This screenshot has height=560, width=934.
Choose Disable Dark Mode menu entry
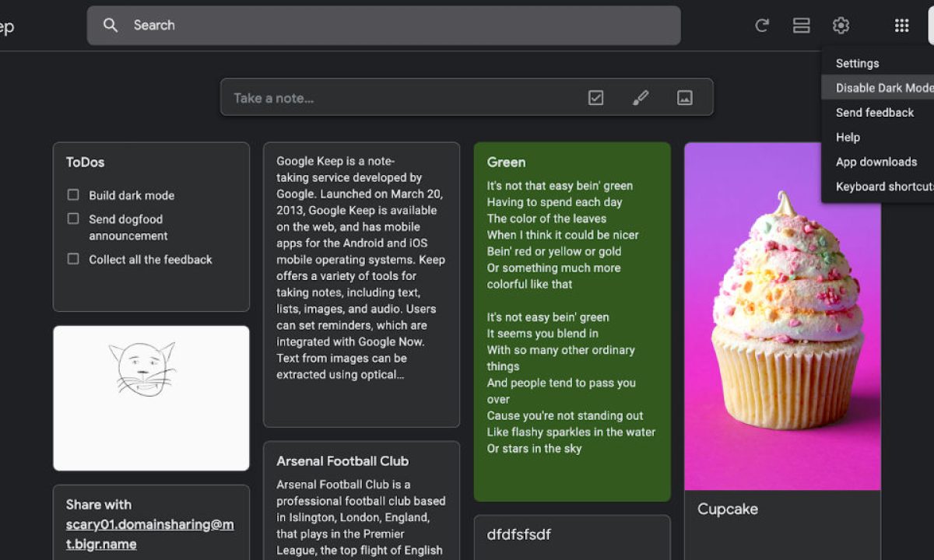(877, 88)
